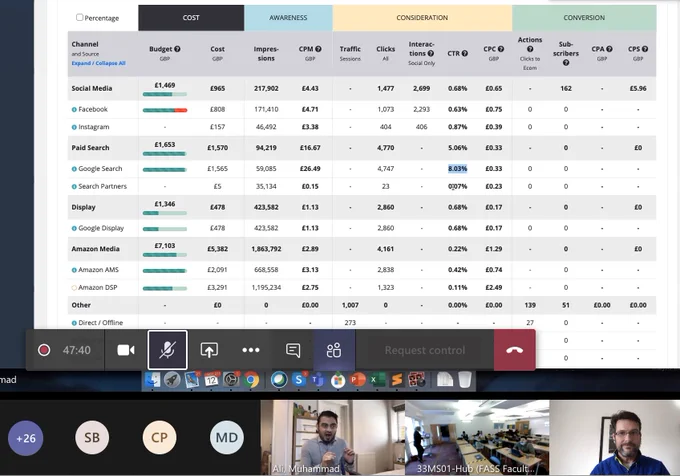Screen dimensions: 680x476
Task: Expand the Google Search source row
Action: coord(74,169)
